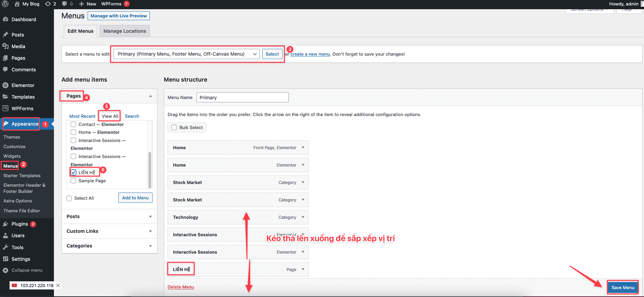
Task: Uncheck the LIÊN HỆ page checkbox
Action: point(74,172)
